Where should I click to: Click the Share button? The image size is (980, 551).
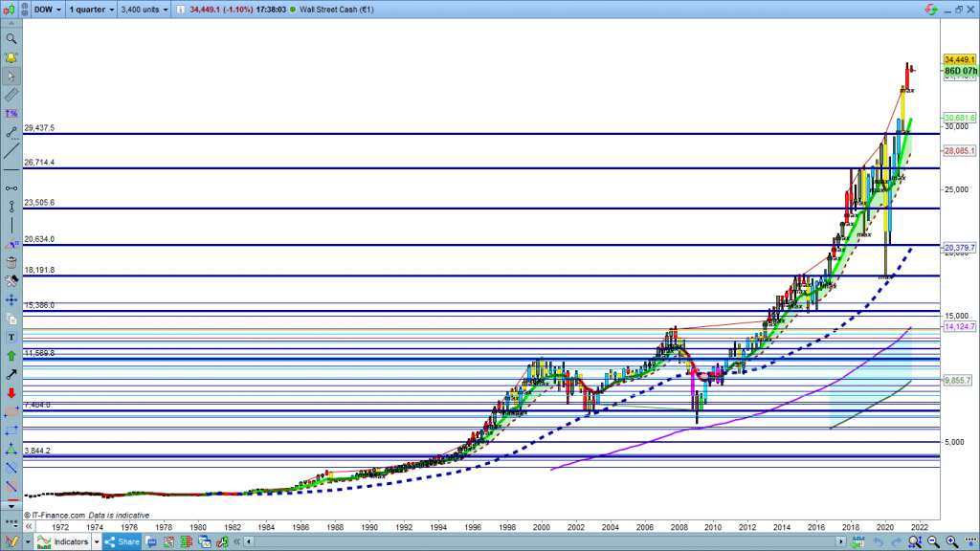point(121,541)
